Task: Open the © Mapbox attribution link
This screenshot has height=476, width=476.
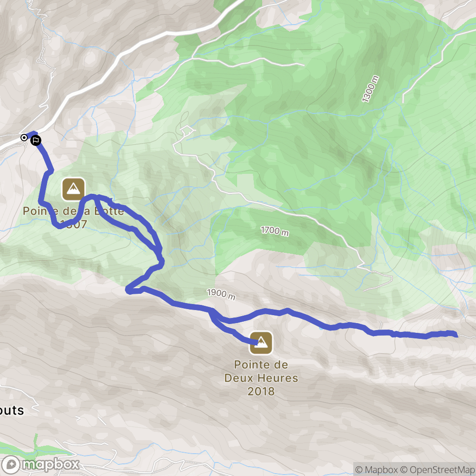Action: (x=377, y=469)
